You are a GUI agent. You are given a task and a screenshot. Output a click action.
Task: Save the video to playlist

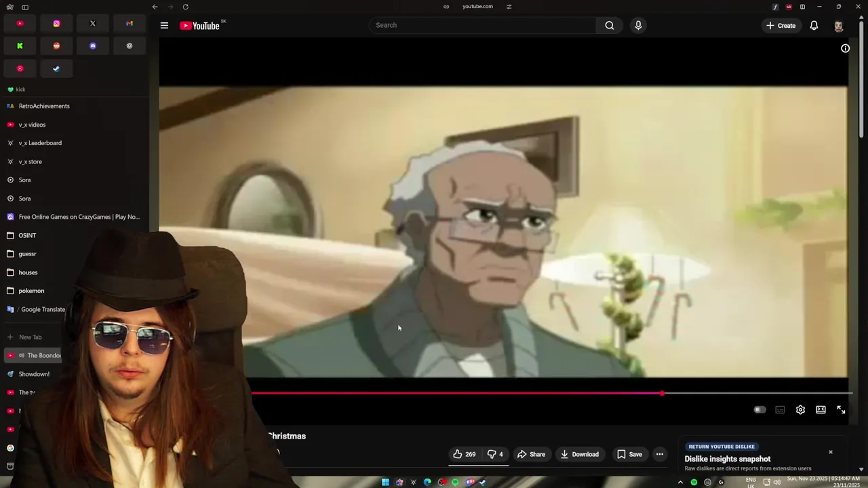click(x=629, y=454)
